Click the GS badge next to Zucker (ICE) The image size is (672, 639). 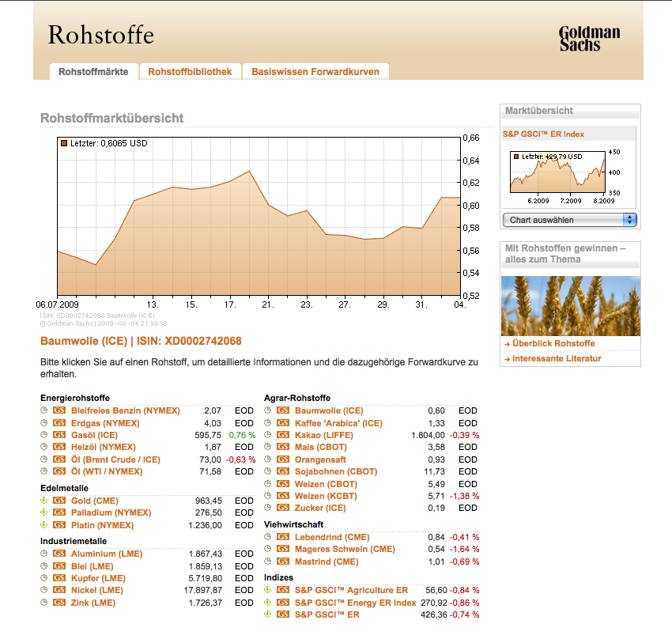tap(283, 508)
